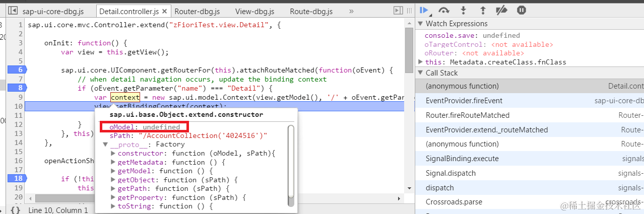Screen dimensions: 644x214
Task: Set a breakpoint on line 10
Action: (18, 106)
